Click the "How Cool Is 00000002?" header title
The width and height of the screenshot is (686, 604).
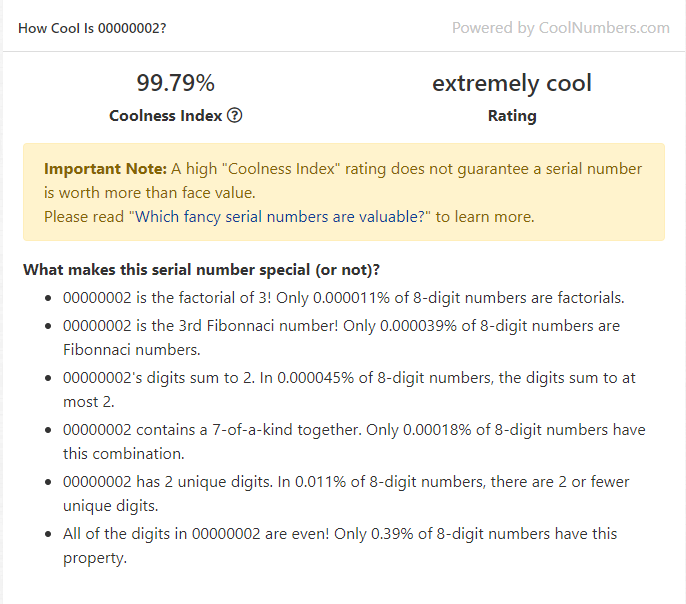[92, 28]
